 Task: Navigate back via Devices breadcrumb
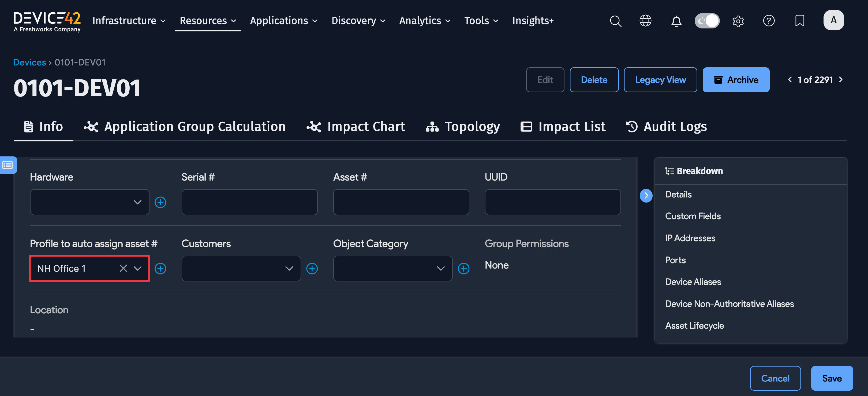30,62
